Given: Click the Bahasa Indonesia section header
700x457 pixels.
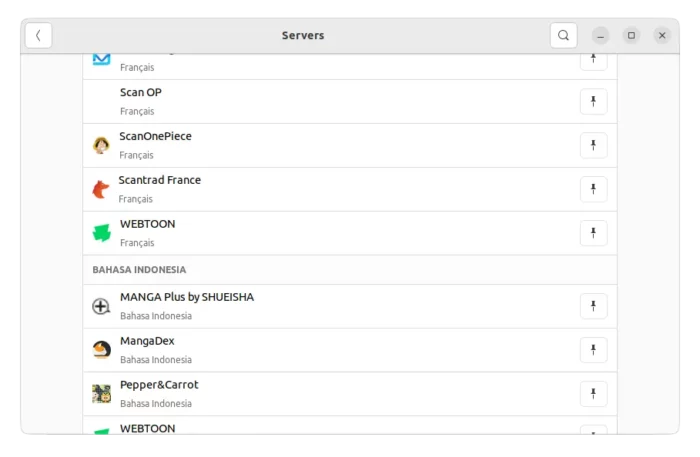Looking at the screenshot, I should coord(139,270).
